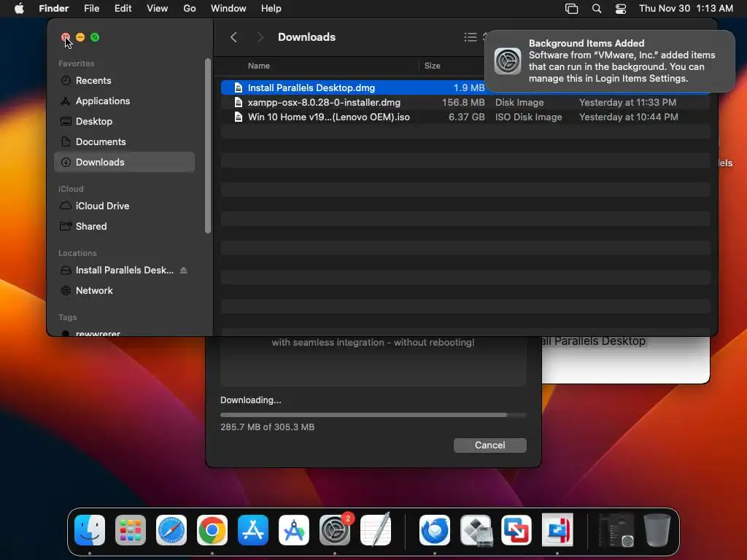Open Parallels installer icon in the Dock

(557, 530)
